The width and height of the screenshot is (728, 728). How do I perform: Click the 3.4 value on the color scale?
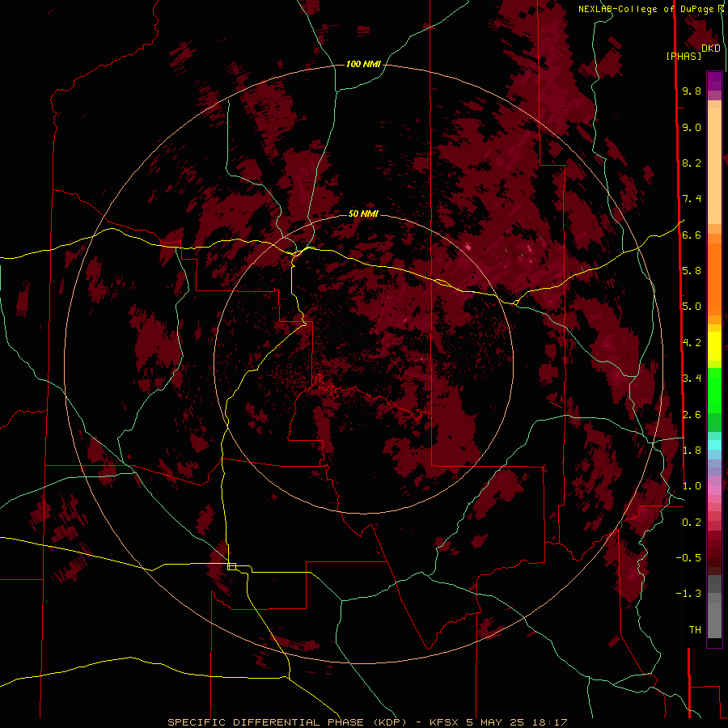click(692, 379)
